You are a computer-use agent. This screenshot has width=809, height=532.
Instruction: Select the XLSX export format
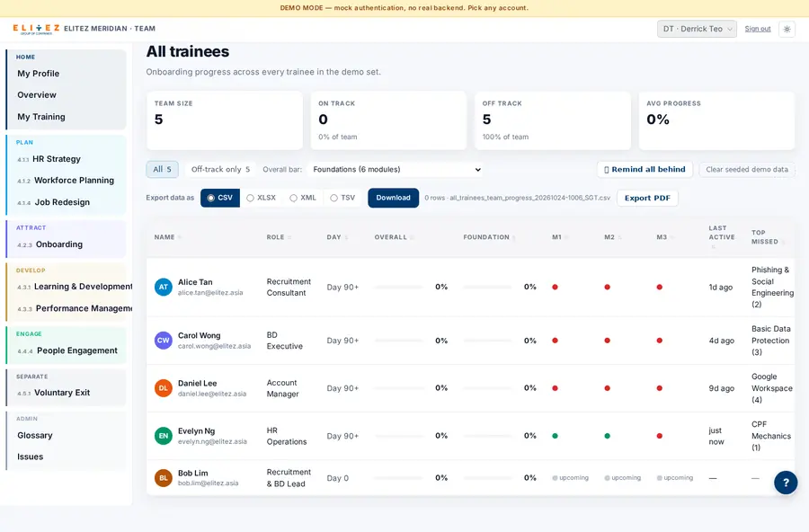[261, 198]
